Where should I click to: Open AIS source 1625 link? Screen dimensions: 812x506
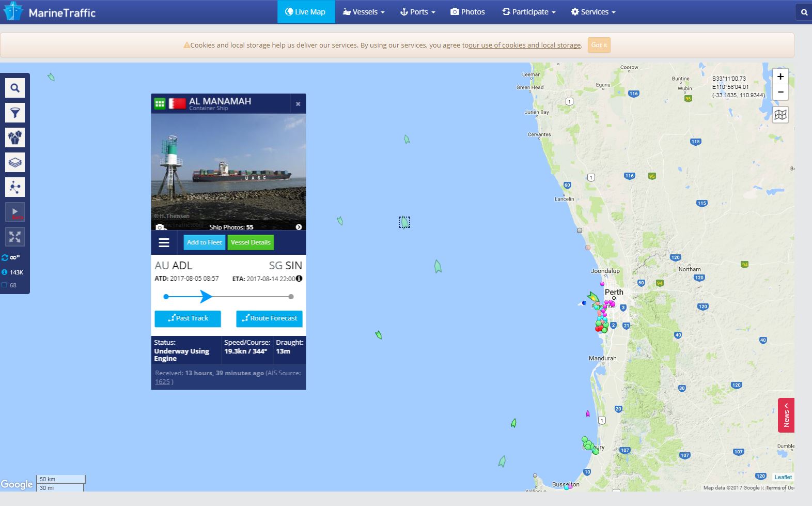(x=162, y=382)
